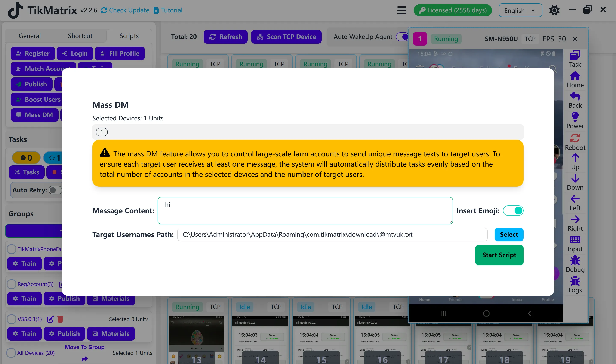Open the Debug bug icon
Screen dimensions: 616x364
coord(575,261)
